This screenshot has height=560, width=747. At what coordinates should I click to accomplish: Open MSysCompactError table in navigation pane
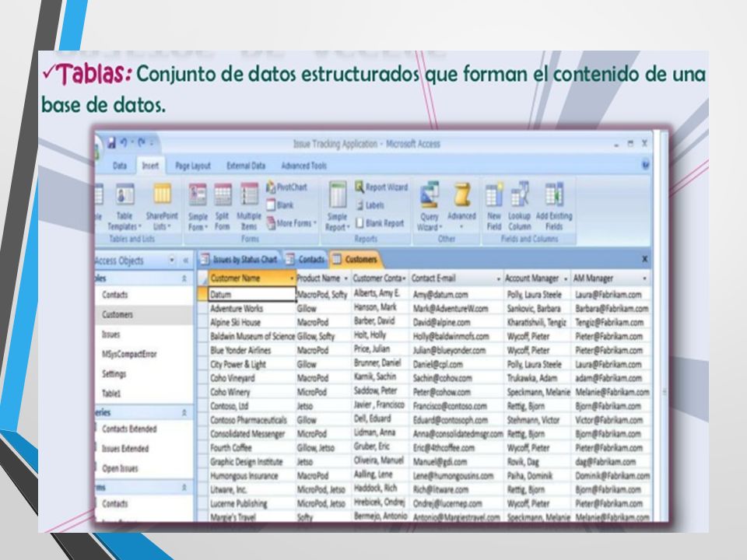128,354
